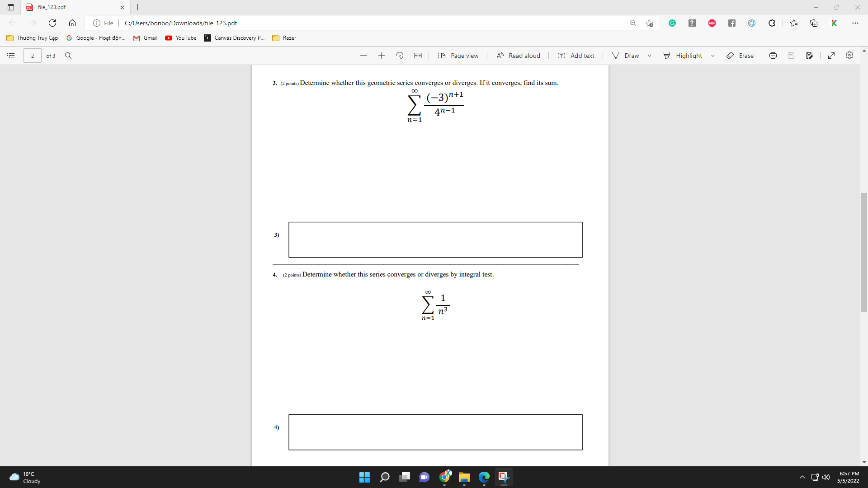Zoom in on the PDF page
Image resolution: width=868 pixels, height=488 pixels.
(381, 55)
